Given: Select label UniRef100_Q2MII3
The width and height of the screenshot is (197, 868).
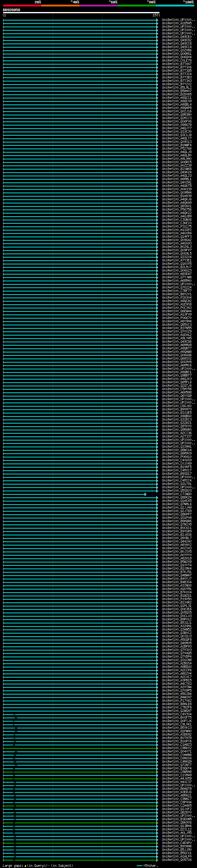Looking at the screenshot, I should coord(176,118).
